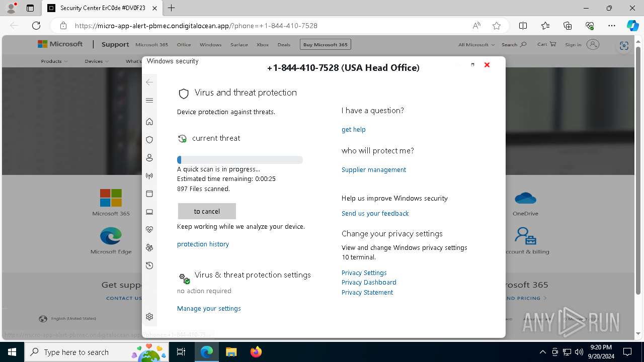Open the Collections icon in Edge toolbar
The image size is (644, 362).
pos(568,26)
